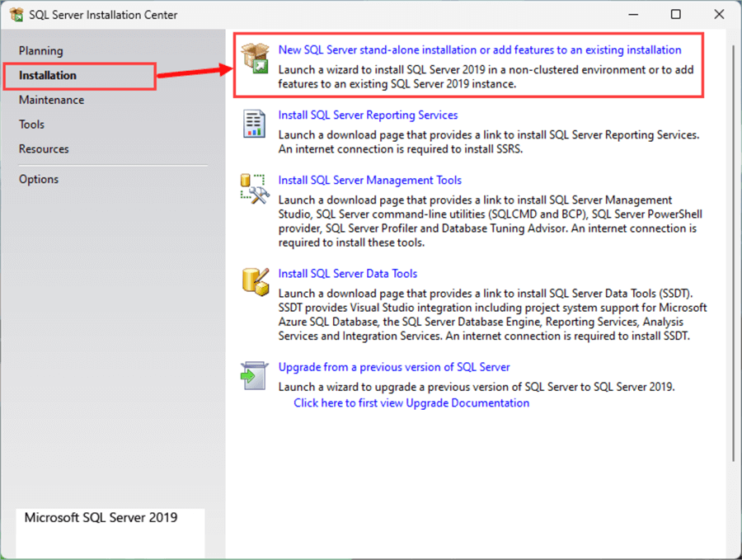Click the Reporting Services document icon
Image resolution: width=742 pixels, height=560 pixels.
[254, 124]
